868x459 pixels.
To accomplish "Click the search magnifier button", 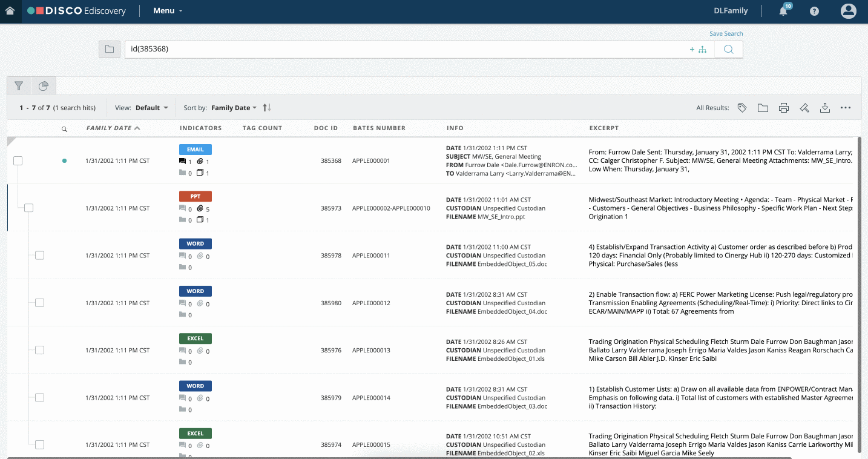I will click(x=729, y=50).
